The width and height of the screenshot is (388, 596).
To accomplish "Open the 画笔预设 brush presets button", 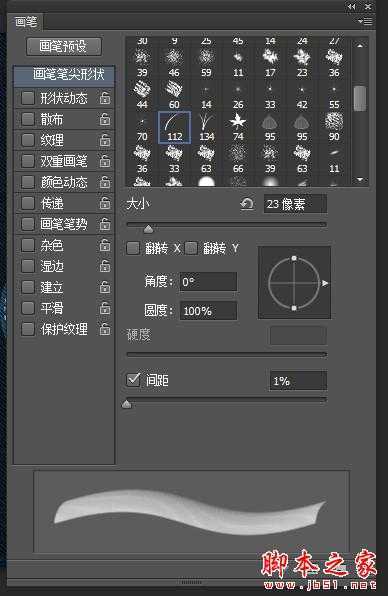I will coord(64,46).
